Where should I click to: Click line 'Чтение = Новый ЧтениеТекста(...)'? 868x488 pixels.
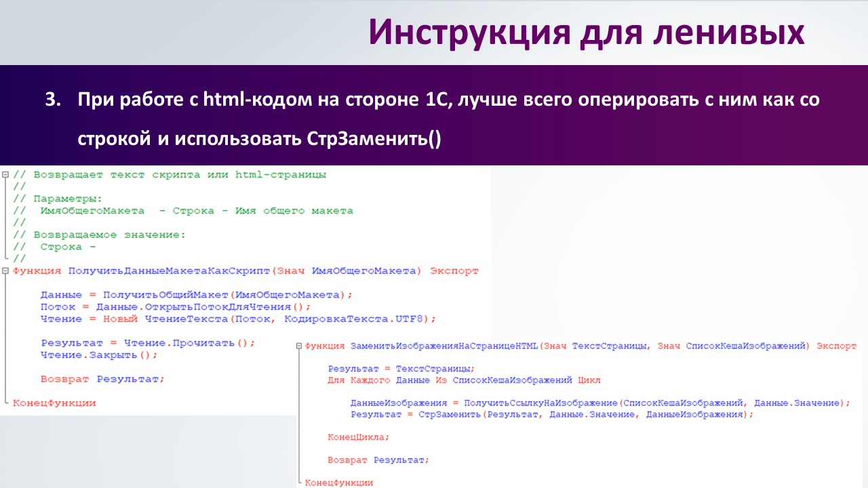click(239, 319)
